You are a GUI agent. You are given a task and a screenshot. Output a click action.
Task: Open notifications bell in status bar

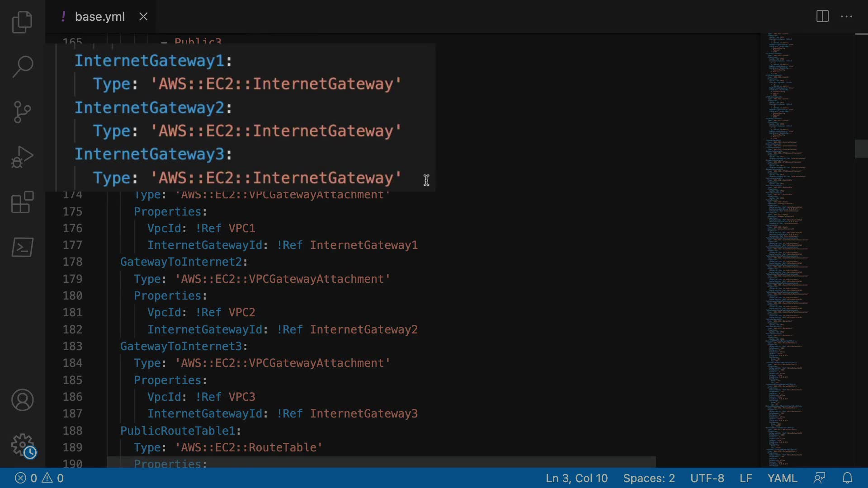[847, 478]
